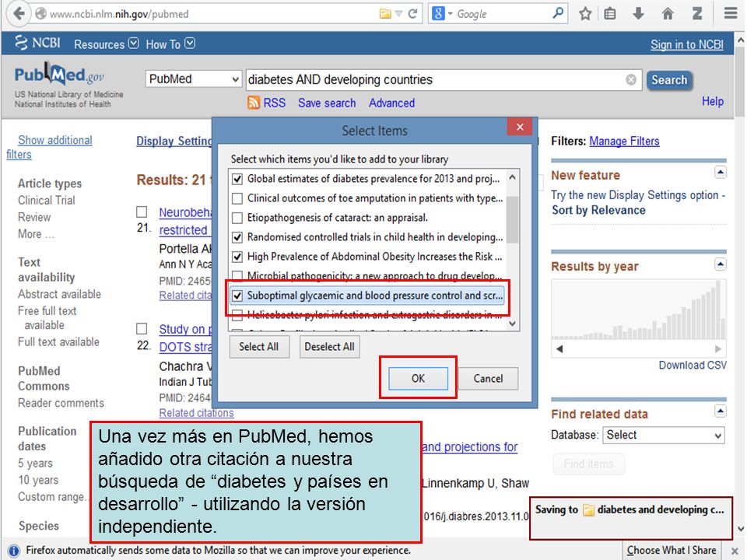This screenshot has width=747, height=560.
Task: Check Etiopathogenesis of cataract item
Action: pos(237,218)
